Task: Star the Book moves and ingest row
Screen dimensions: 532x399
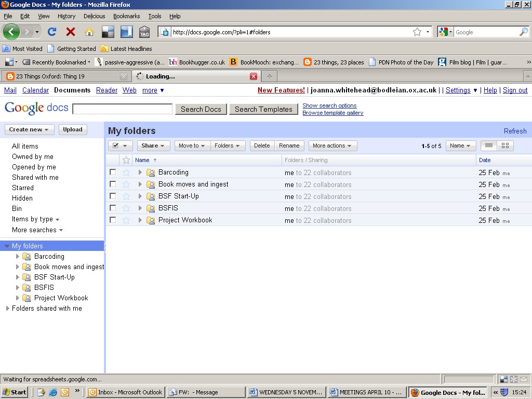Action: point(126,184)
